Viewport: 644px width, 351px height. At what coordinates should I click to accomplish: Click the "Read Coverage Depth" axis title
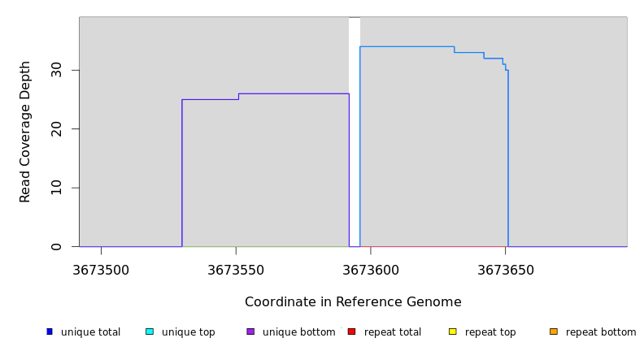point(26,132)
